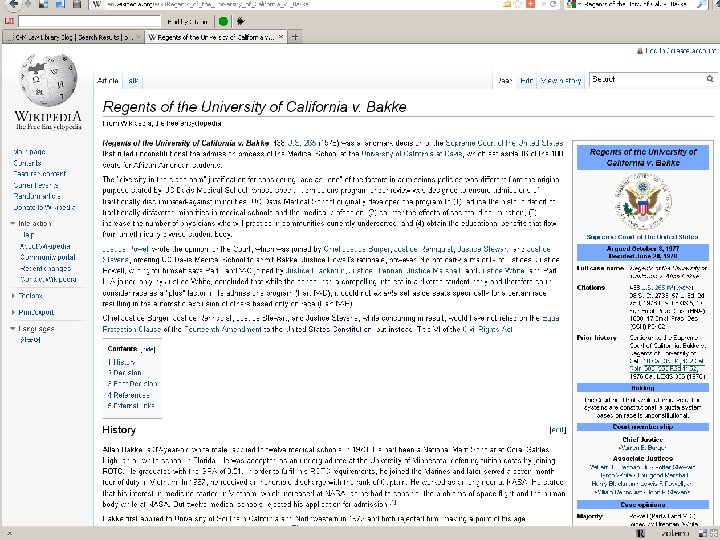This screenshot has height=540, width=720.
Task: Click the browser Forward arrow button
Action: click(28, 4)
